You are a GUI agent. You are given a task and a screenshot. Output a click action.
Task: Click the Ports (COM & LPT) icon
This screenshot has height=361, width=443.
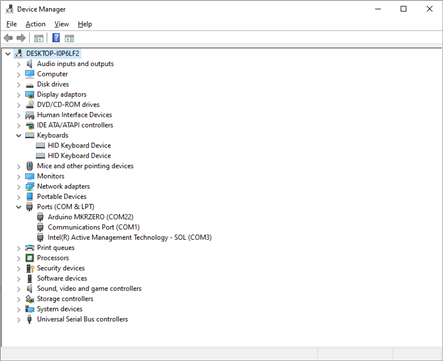[30, 207]
